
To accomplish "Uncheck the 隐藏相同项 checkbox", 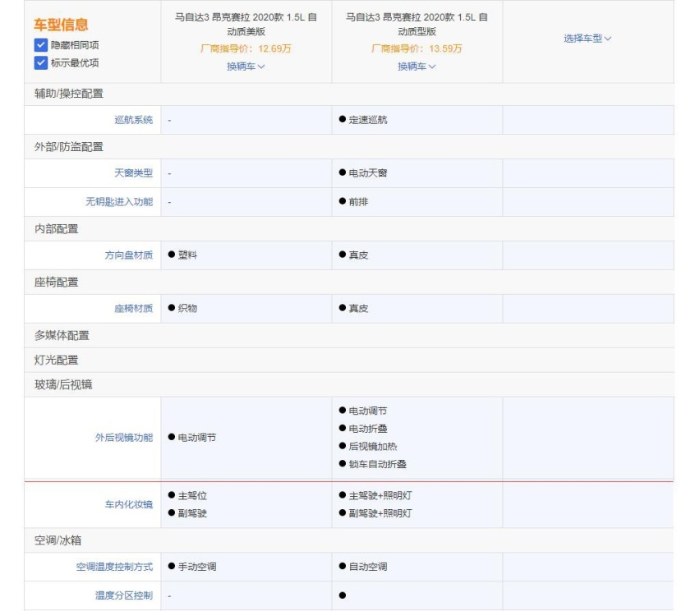I will (x=40, y=45).
